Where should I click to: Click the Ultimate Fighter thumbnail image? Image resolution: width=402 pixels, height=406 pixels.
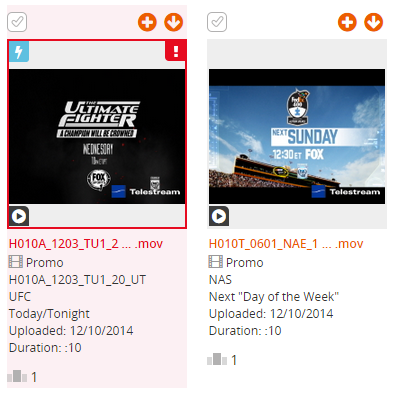coord(97,136)
